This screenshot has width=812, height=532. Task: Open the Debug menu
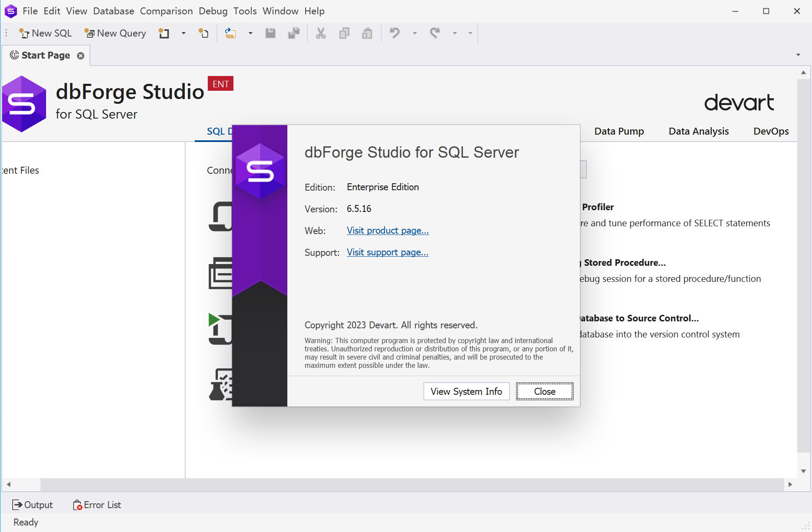213,11
